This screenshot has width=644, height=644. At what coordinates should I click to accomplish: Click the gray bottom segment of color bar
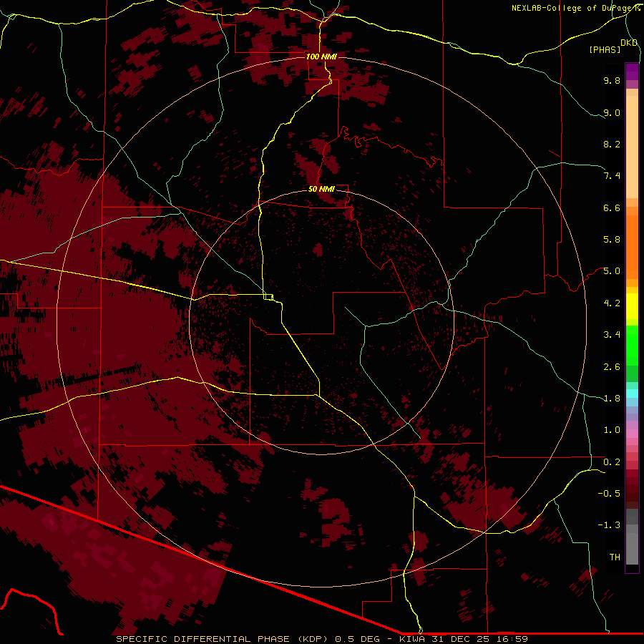coord(632,546)
